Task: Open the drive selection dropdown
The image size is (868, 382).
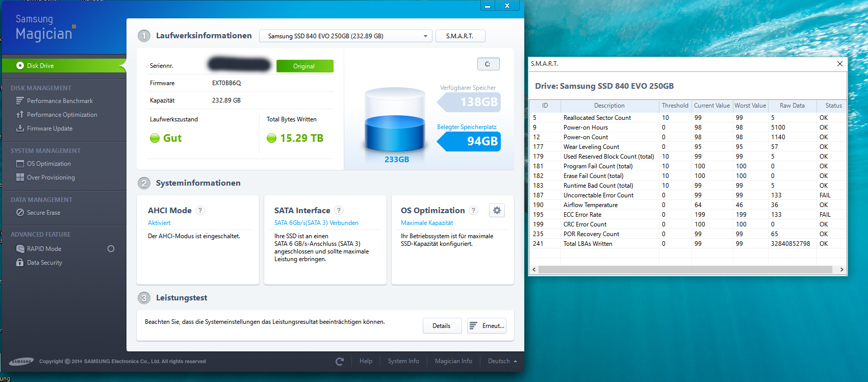Action: [x=346, y=36]
